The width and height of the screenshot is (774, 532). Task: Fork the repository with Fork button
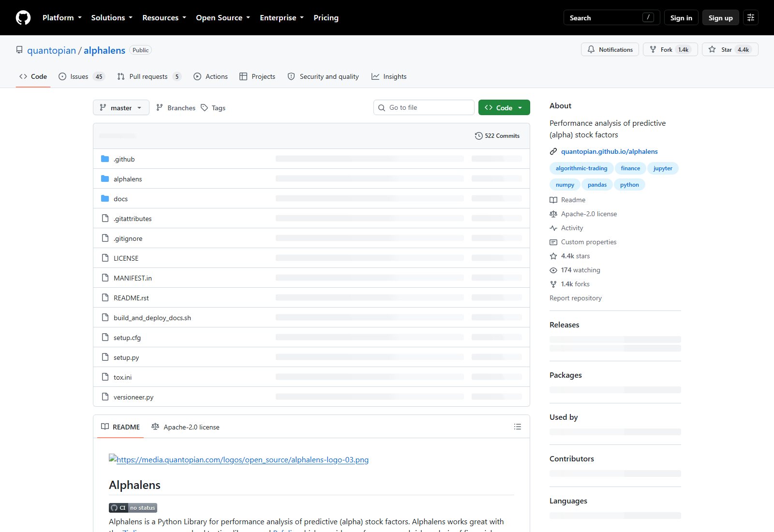(670, 49)
